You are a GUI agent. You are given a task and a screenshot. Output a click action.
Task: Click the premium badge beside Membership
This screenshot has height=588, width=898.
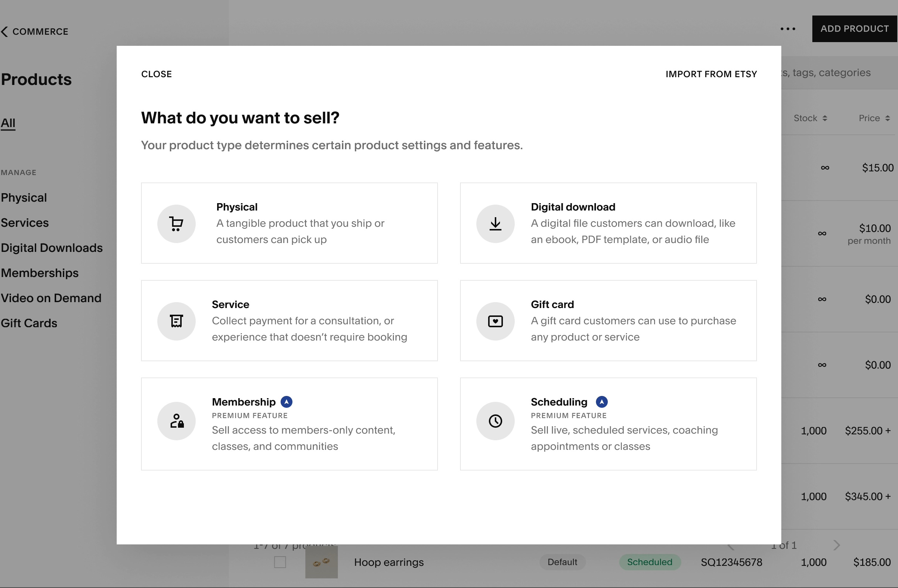pos(287,402)
